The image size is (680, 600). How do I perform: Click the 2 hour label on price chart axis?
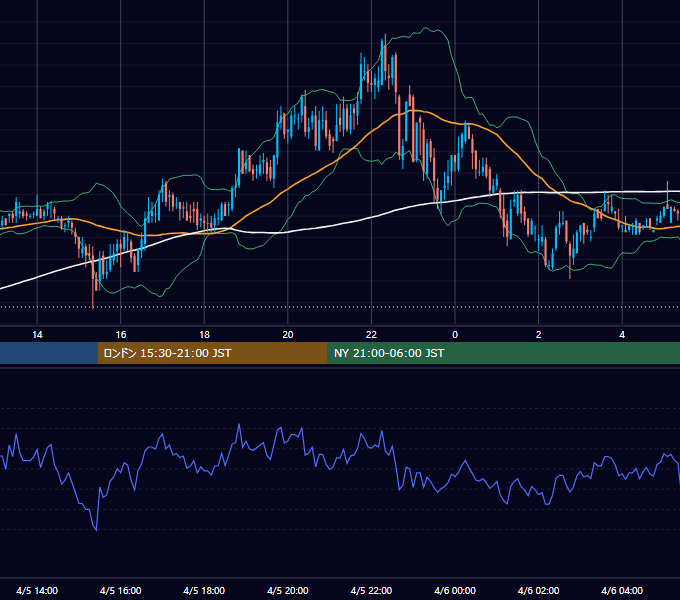(x=539, y=335)
